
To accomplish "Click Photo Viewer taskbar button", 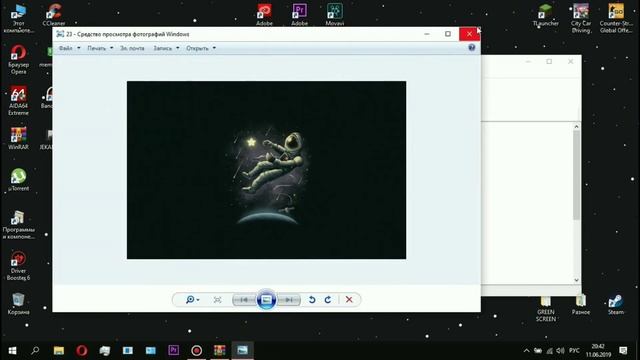I will click(242, 350).
